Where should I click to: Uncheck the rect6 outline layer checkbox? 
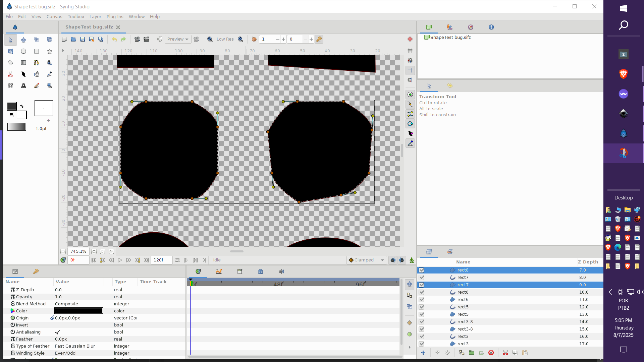click(422, 292)
